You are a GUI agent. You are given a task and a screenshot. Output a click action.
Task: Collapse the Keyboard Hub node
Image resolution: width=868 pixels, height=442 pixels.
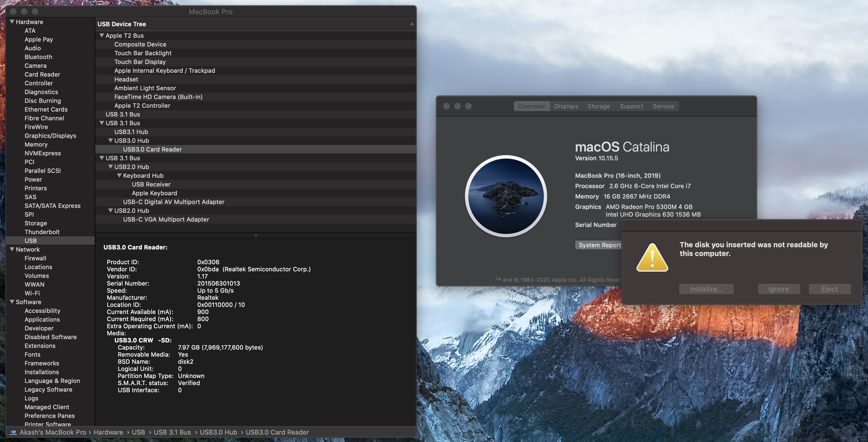pyautogui.click(x=119, y=176)
